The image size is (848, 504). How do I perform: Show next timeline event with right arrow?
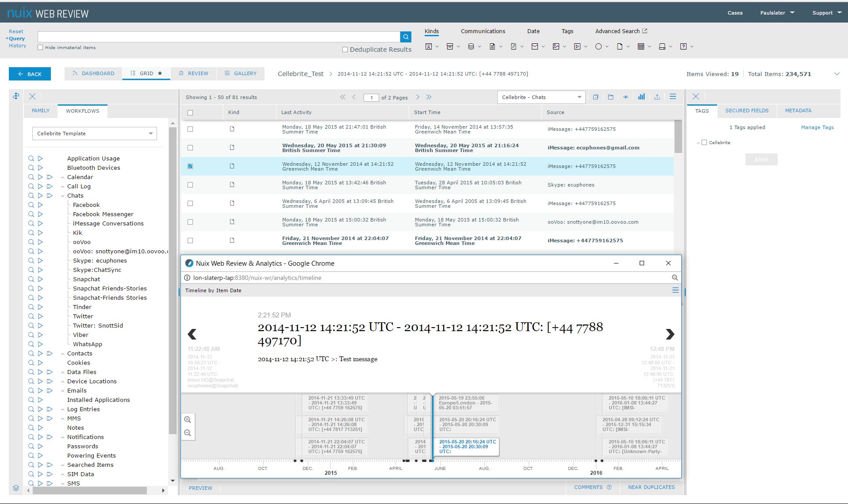670,334
